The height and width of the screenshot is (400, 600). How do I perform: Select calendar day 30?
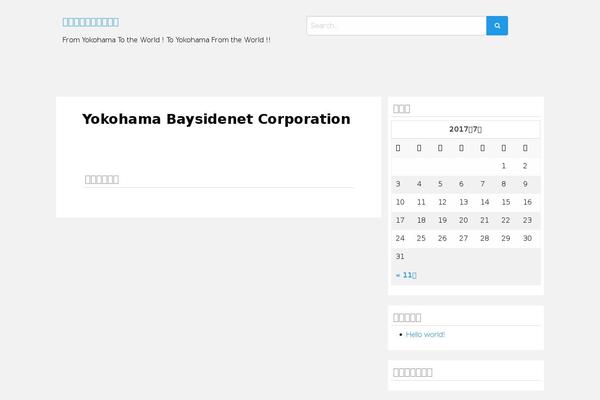point(527,238)
